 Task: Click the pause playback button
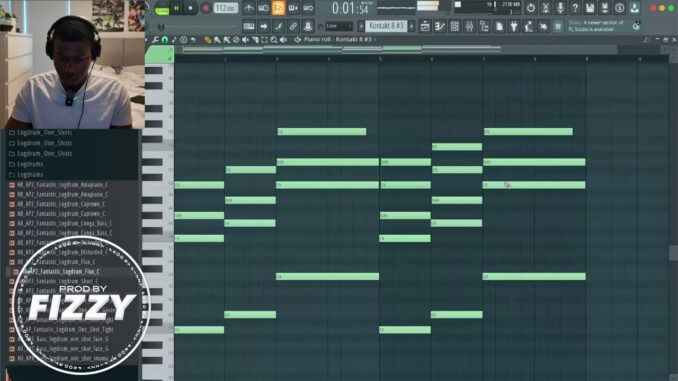pyautogui.click(x=176, y=8)
